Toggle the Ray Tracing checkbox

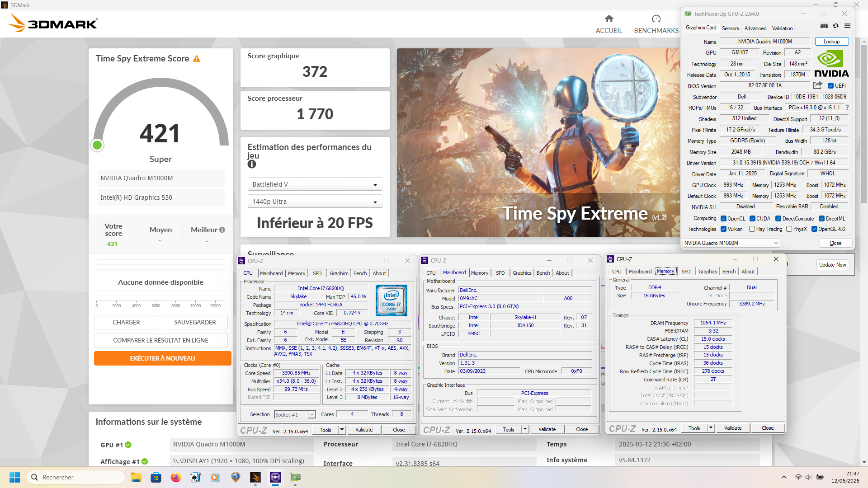tap(752, 229)
